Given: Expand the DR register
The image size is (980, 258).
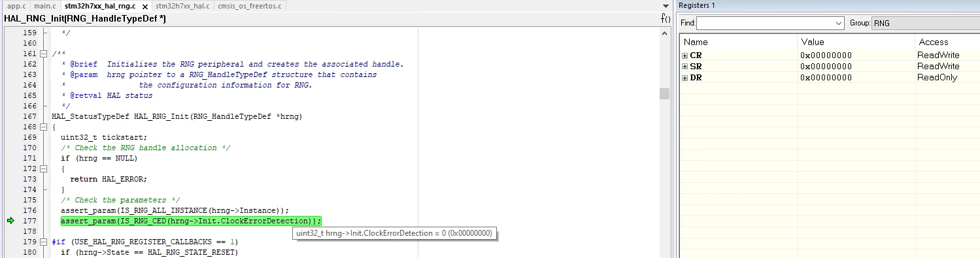Looking at the screenshot, I should [685, 78].
